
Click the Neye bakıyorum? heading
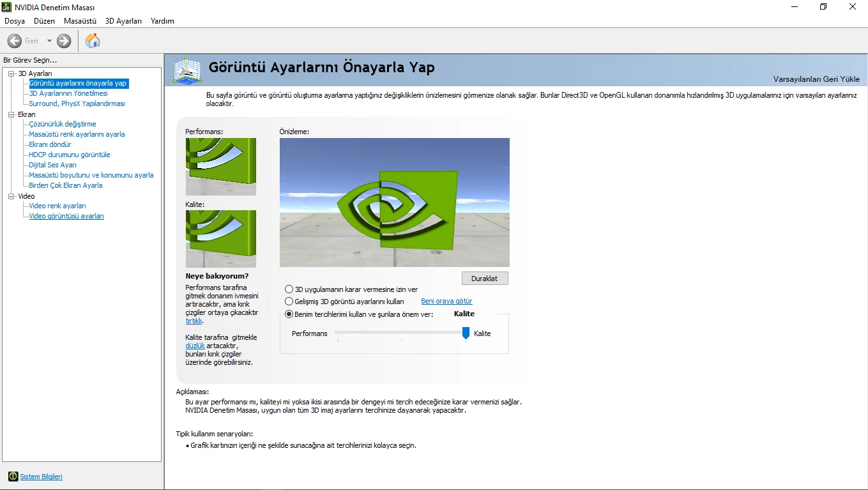coord(217,276)
